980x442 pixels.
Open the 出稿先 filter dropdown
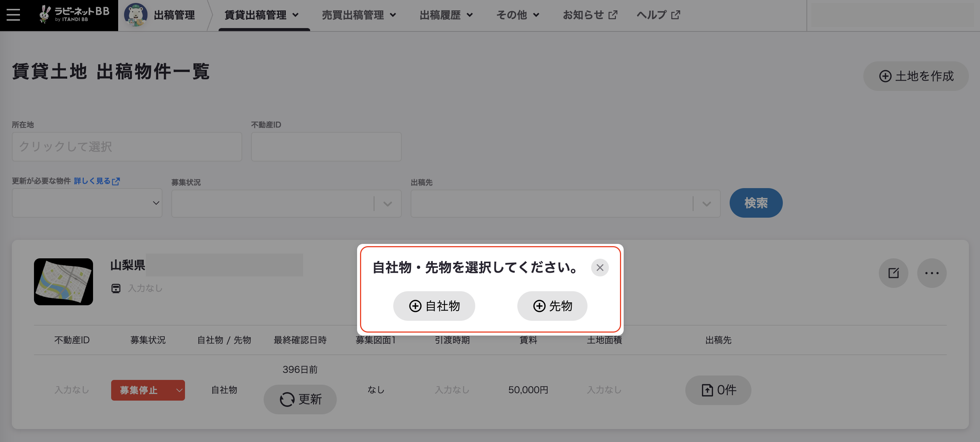pyautogui.click(x=565, y=204)
